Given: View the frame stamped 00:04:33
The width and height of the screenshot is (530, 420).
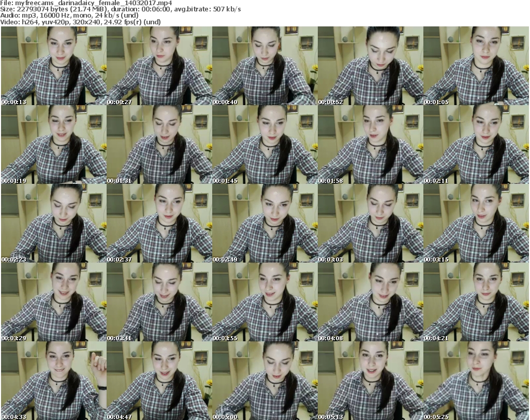Looking at the screenshot, I should [54, 381].
